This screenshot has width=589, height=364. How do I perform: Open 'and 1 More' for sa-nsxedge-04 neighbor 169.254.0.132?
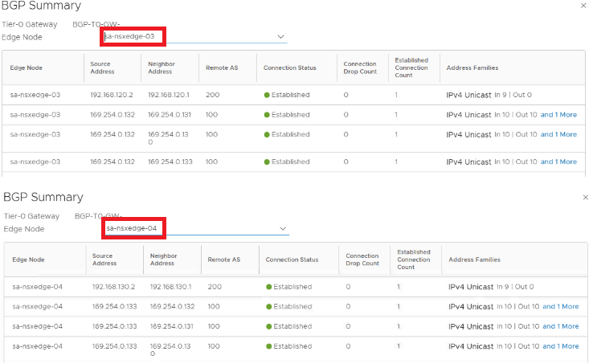tap(560, 306)
